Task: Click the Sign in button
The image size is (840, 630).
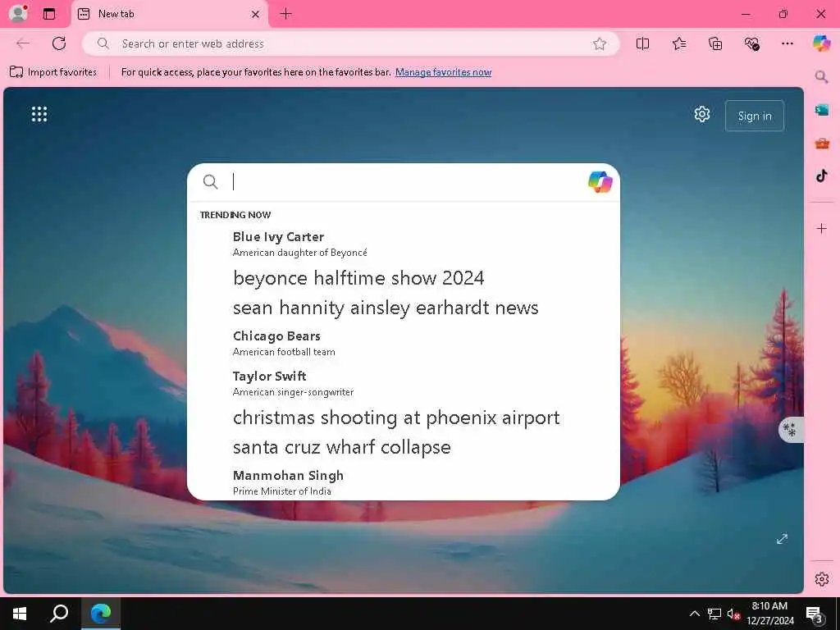Action: click(755, 116)
